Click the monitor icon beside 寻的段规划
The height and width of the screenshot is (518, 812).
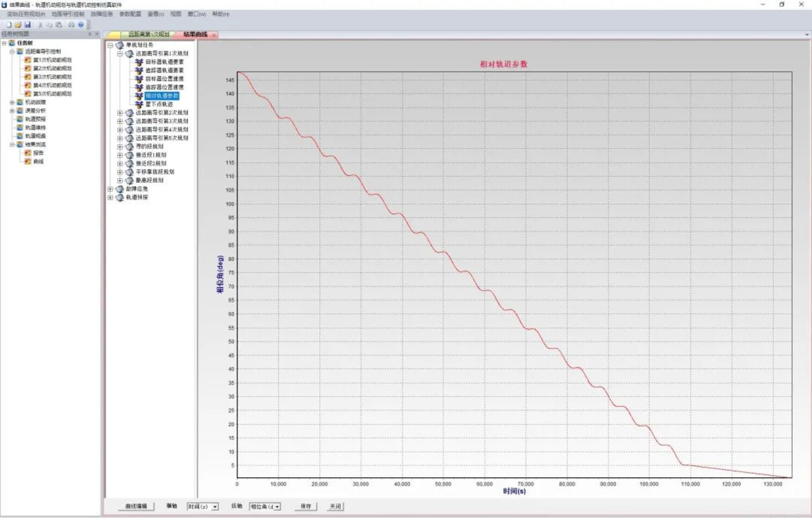click(129, 147)
